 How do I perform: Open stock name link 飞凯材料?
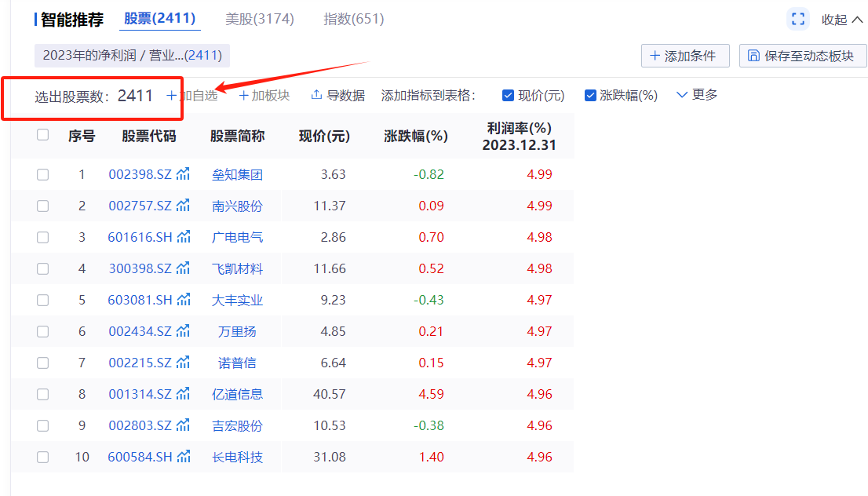click(238, 269)
